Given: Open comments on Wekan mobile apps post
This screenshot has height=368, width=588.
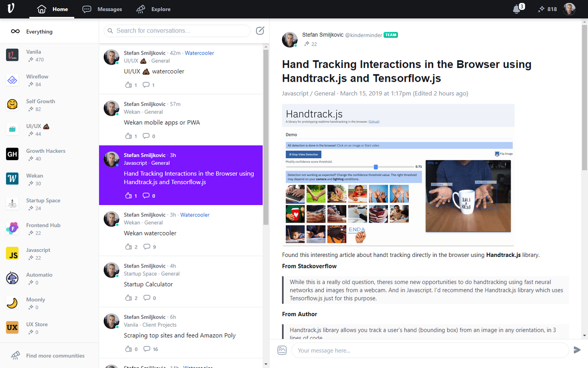Looking at the screenshot, I should point(149,136).
